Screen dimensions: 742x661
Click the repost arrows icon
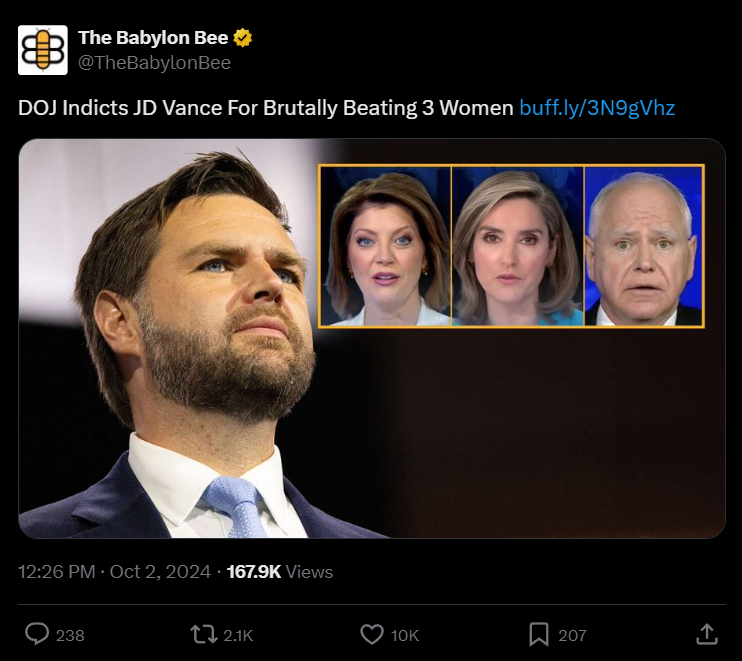coord(203,634)
